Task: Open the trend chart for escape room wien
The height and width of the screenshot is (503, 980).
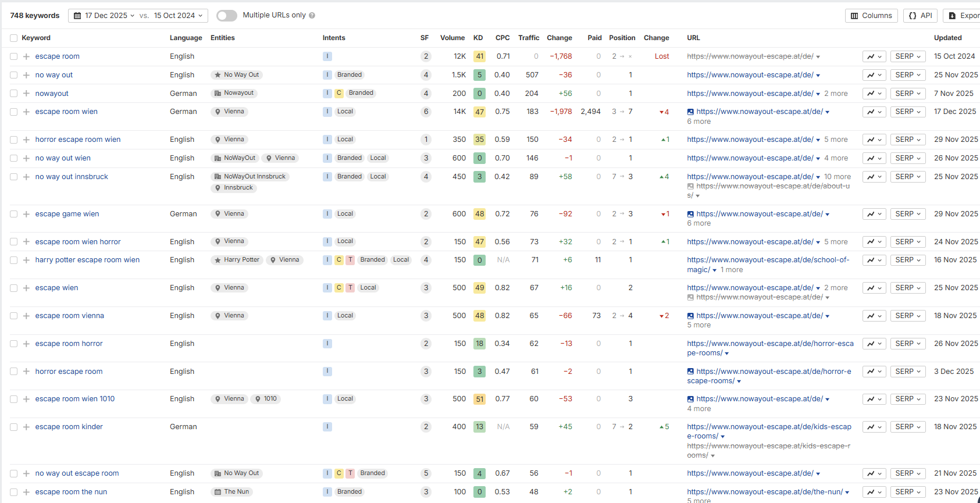Action: 874,112
